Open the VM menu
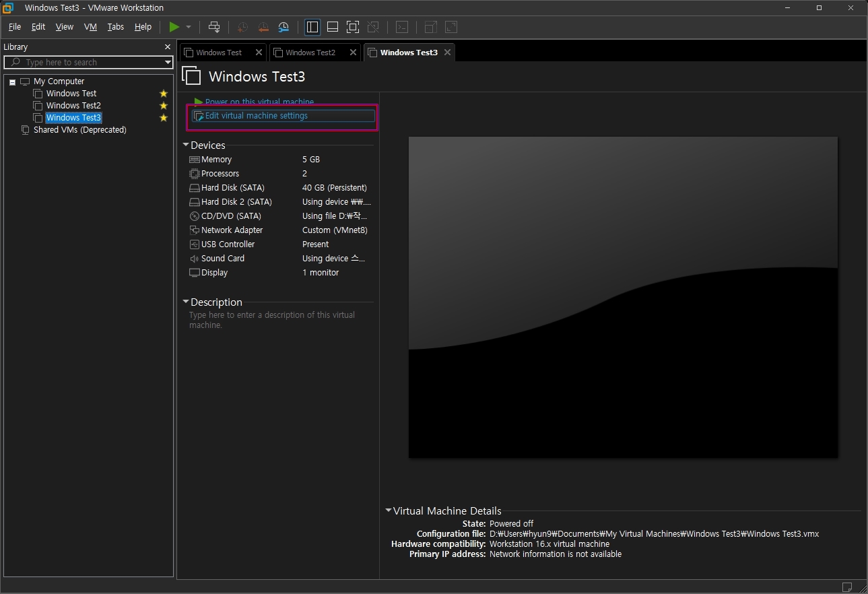 [90, 27]
